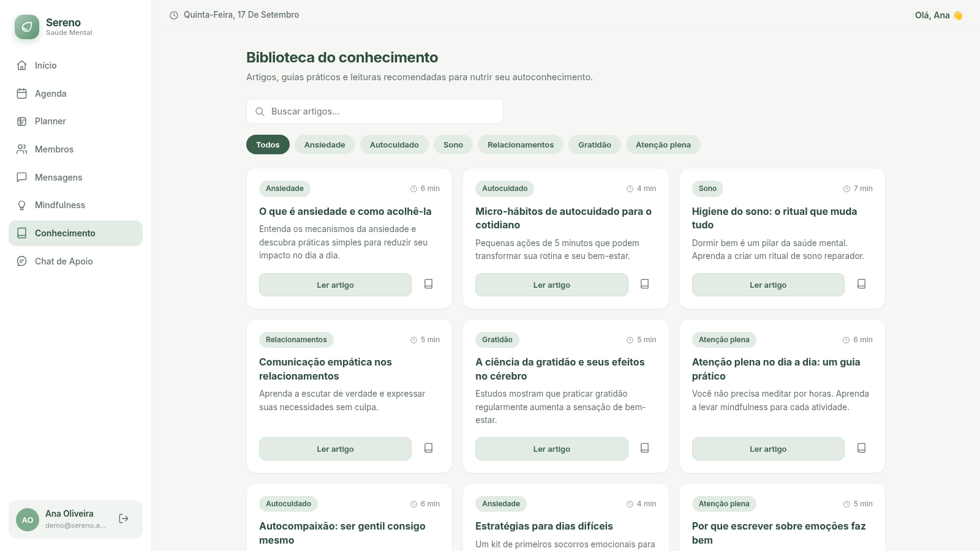Viewport: 980px width, 551px height.
Task: Click the 'Olá, Ana' greeting
Action: pyautogui.click(x=938, y=15)
